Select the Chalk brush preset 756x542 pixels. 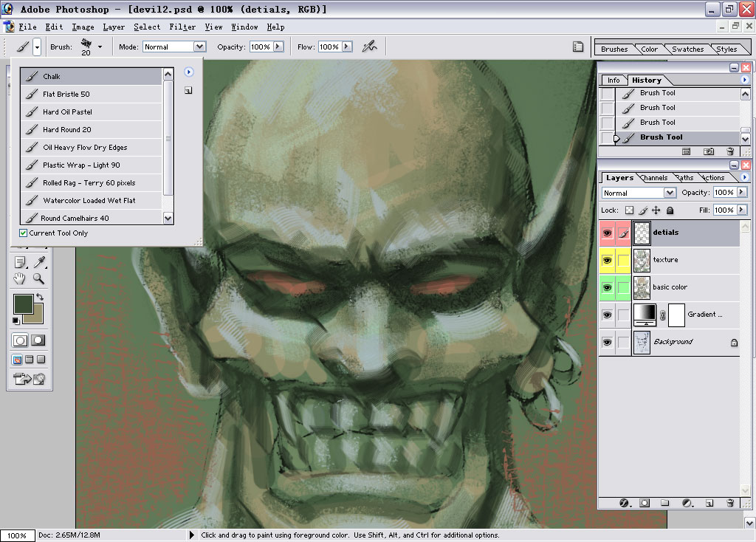(91, 76)
